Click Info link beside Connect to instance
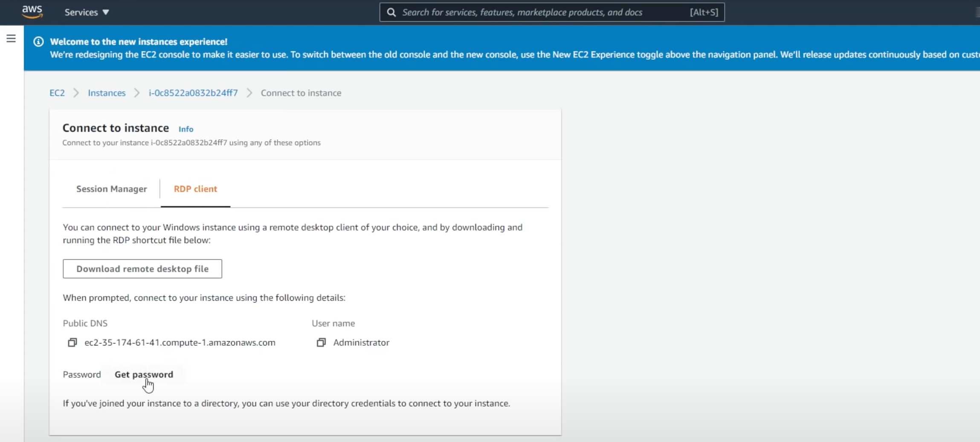This screenshot has height=442, width=980. click(186, 129)
